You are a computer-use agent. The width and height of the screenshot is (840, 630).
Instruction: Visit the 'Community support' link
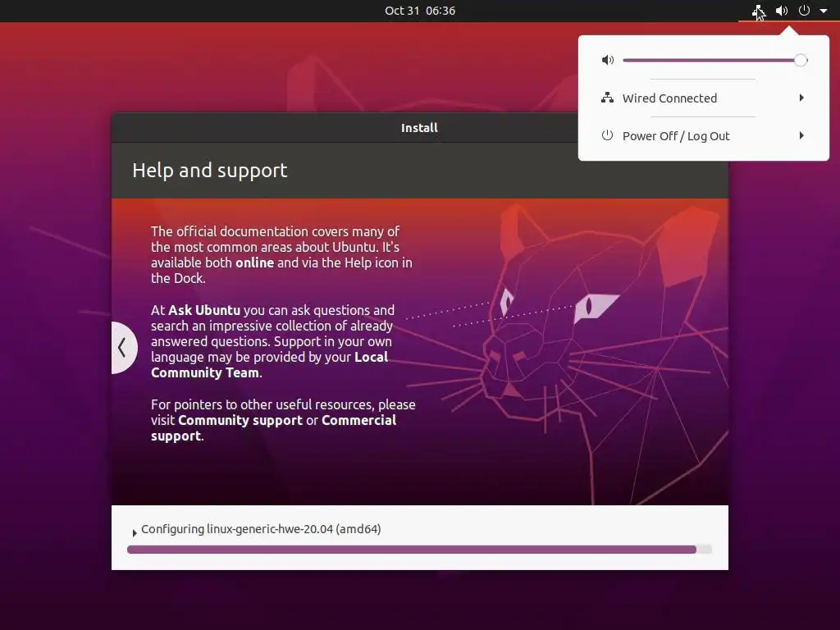coord(240,420)
